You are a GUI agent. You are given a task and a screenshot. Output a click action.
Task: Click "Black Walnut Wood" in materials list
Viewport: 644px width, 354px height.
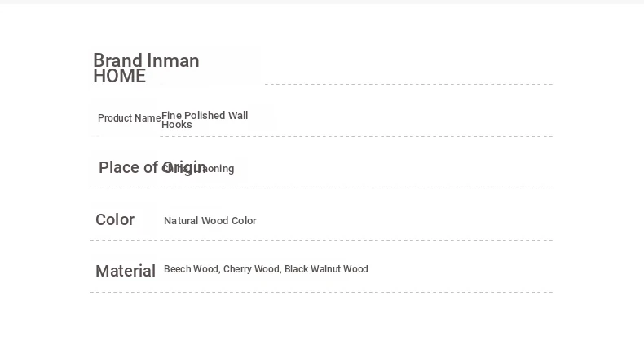[x=326, y=269]
